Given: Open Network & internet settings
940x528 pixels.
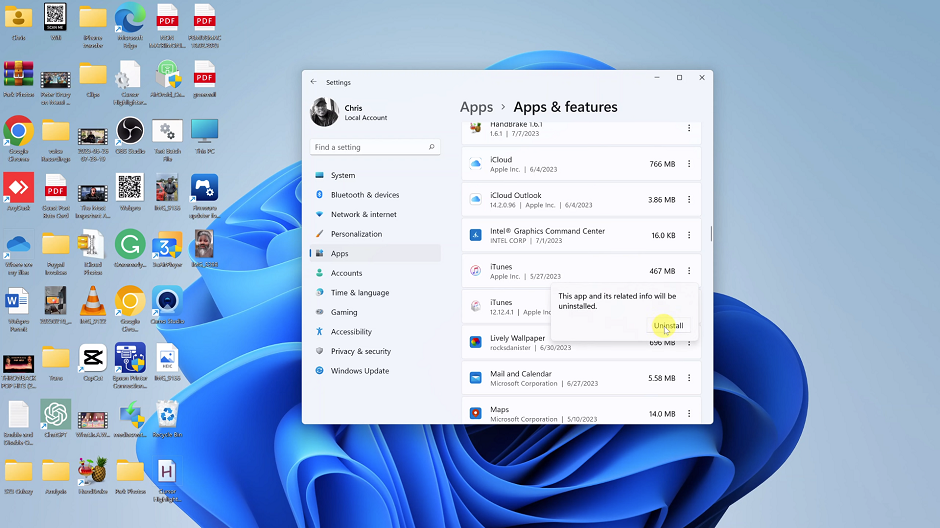Looking at the screenshot, I should click(x=375, y=214).
